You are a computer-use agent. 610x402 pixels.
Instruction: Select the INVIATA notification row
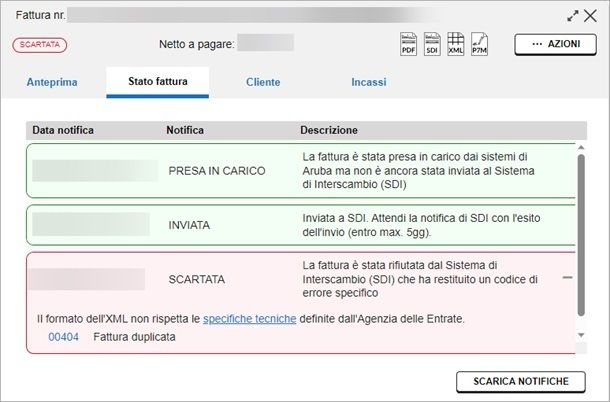coord(300,225)
